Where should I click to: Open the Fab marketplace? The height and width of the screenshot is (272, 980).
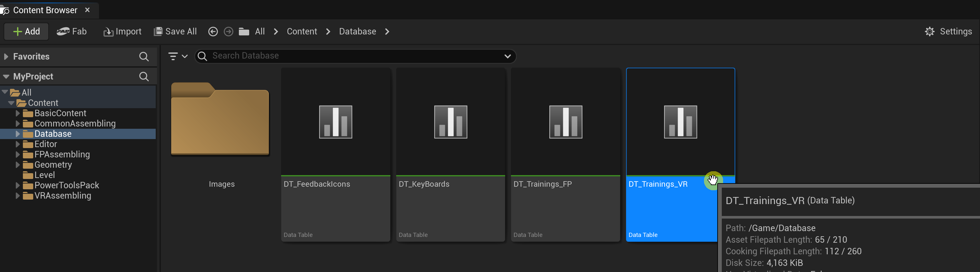point(72,32)
